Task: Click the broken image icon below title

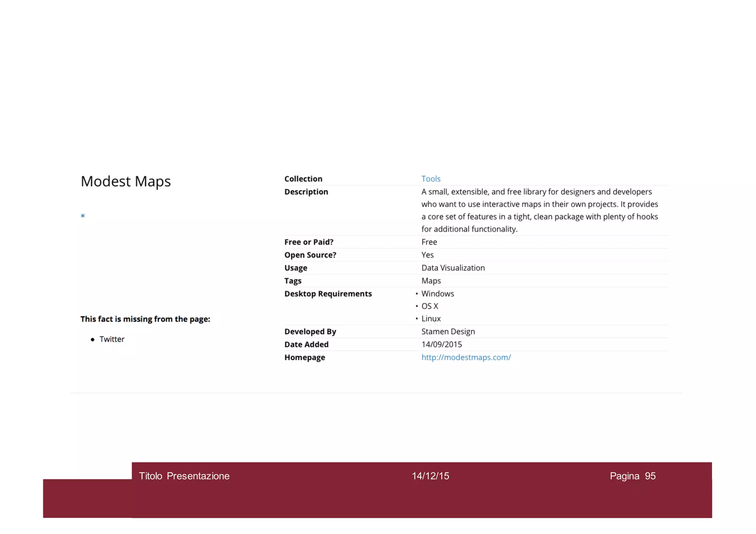Action: (x=83, y=216)
